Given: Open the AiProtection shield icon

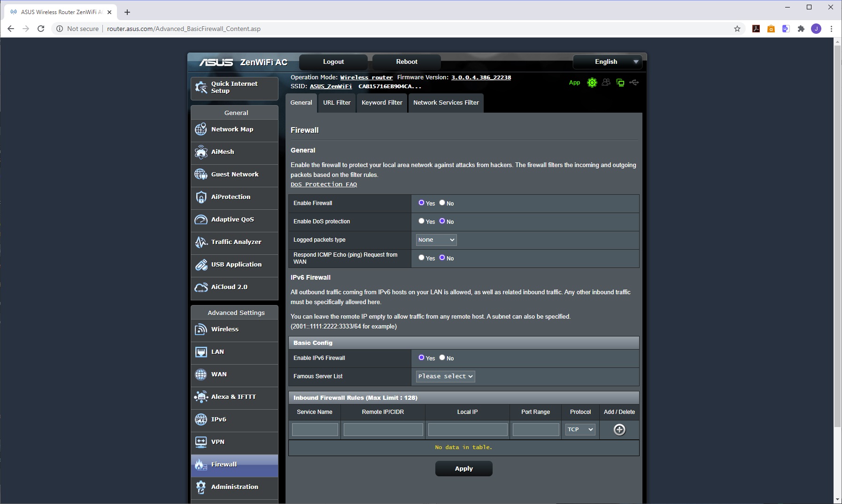Looking at the screenshot, I should click(201, 197).
